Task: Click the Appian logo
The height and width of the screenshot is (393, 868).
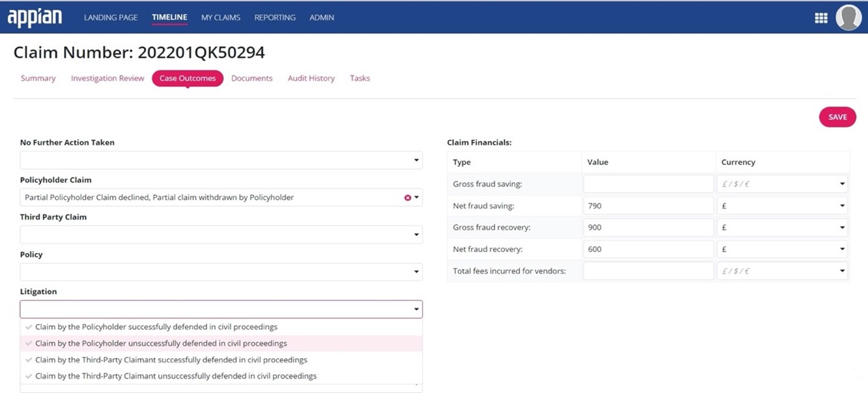Action: tap(34, 18)
